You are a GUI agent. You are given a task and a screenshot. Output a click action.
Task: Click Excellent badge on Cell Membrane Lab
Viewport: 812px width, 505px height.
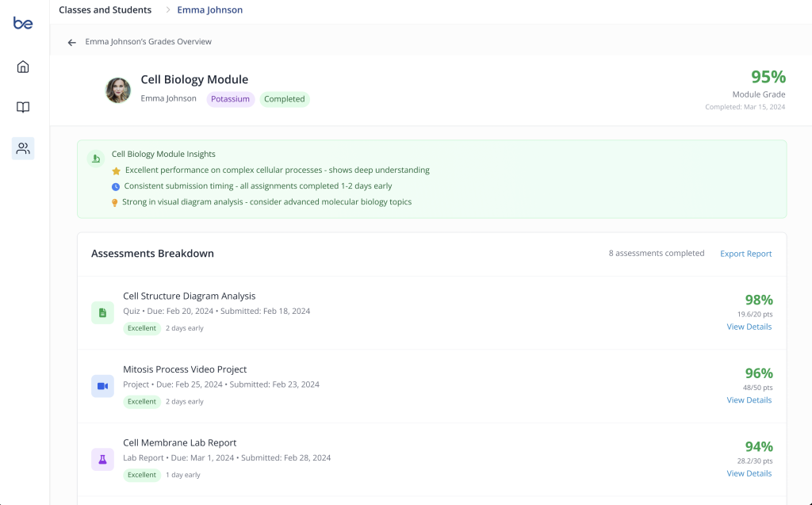tap(142, 475)
